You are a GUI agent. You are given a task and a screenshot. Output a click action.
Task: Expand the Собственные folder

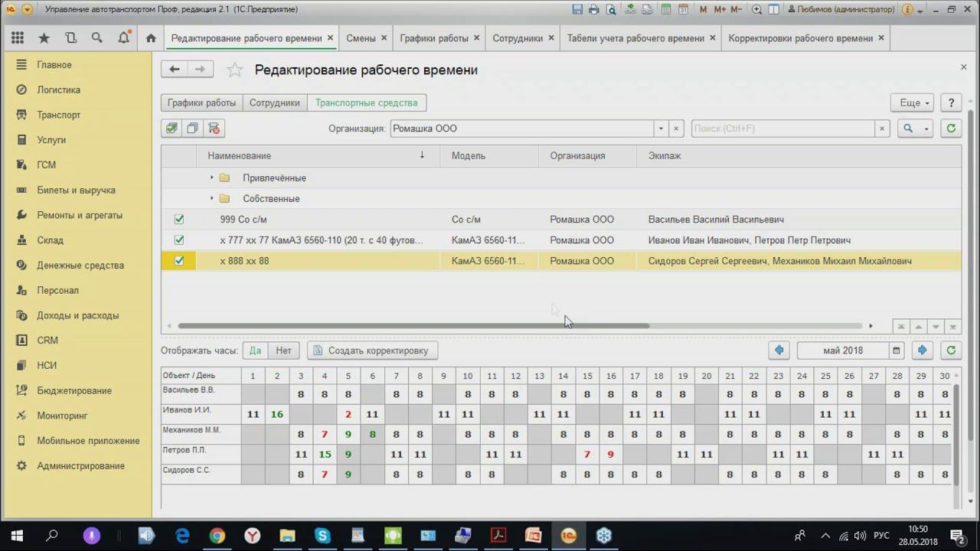[212, 198]
